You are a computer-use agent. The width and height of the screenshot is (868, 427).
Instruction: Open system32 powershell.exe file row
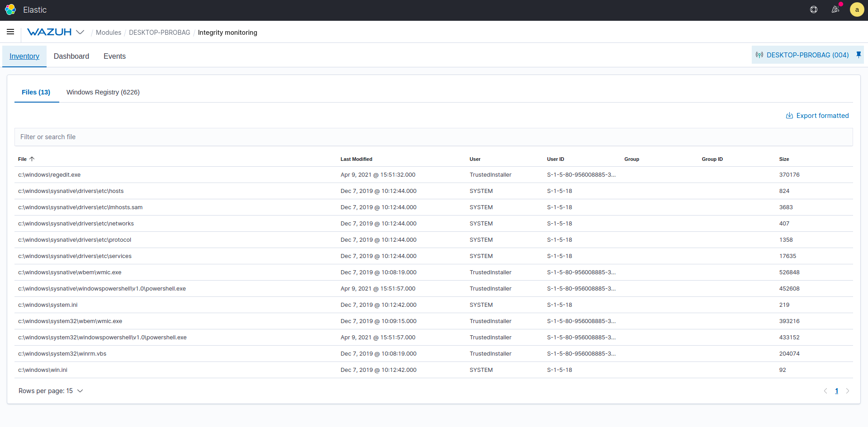point(434,338)
